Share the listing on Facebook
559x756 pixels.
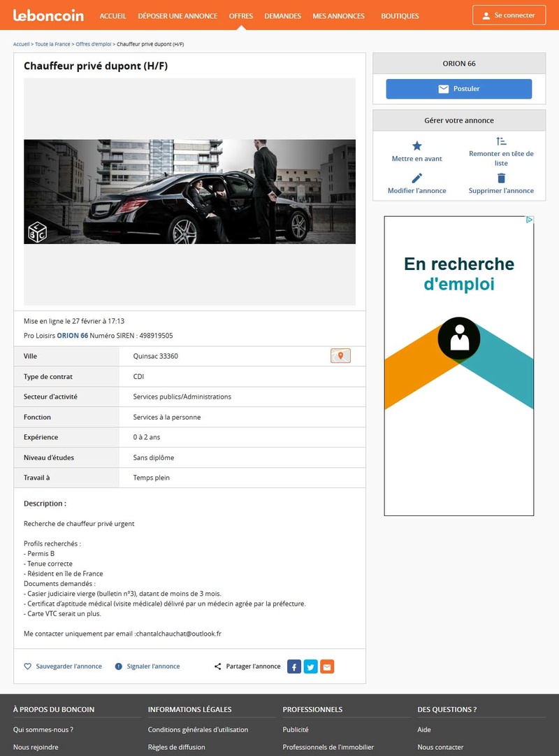(x=294, y=666)
